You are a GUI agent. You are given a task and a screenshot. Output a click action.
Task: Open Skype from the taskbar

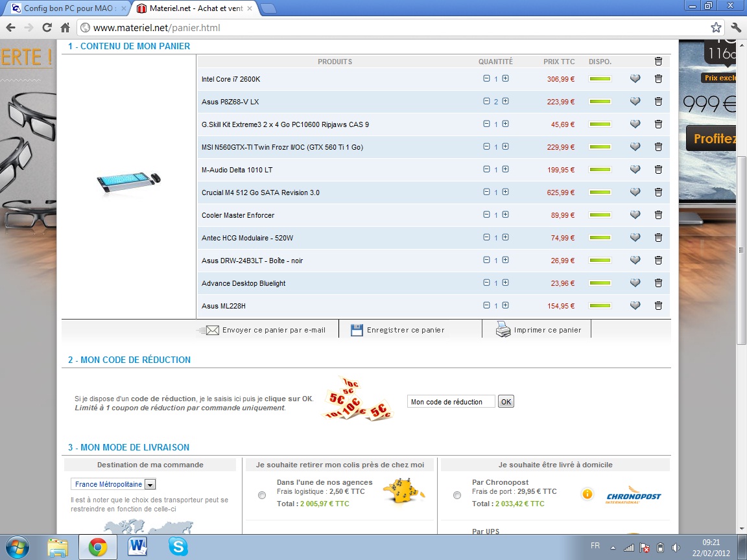pyautogui.click(x=178, y=546)
